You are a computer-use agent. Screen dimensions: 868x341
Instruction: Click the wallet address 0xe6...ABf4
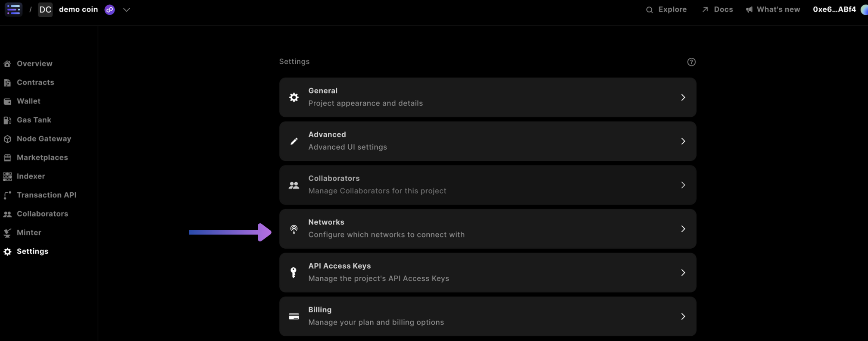(x=834, y=9)
